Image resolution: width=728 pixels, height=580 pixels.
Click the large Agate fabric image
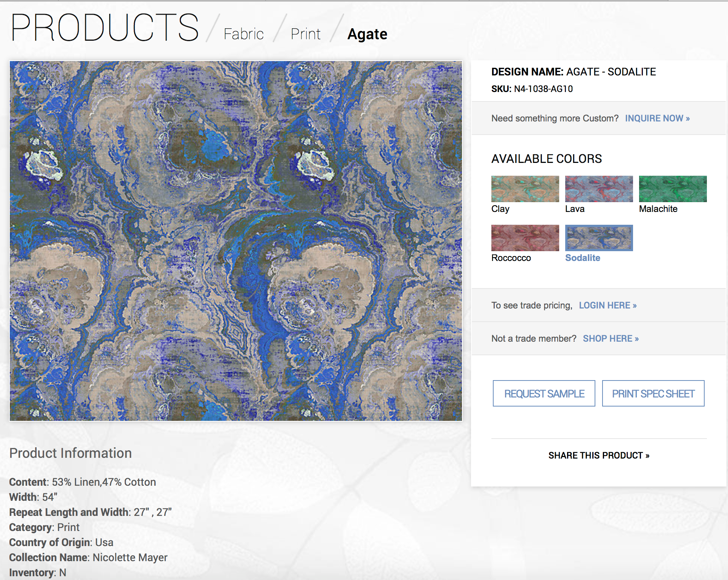click(x=236, y=241)
